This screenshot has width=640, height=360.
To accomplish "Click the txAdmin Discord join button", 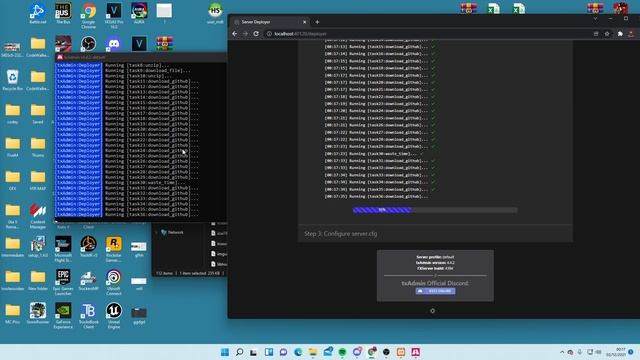I will (x=435, y=291).
